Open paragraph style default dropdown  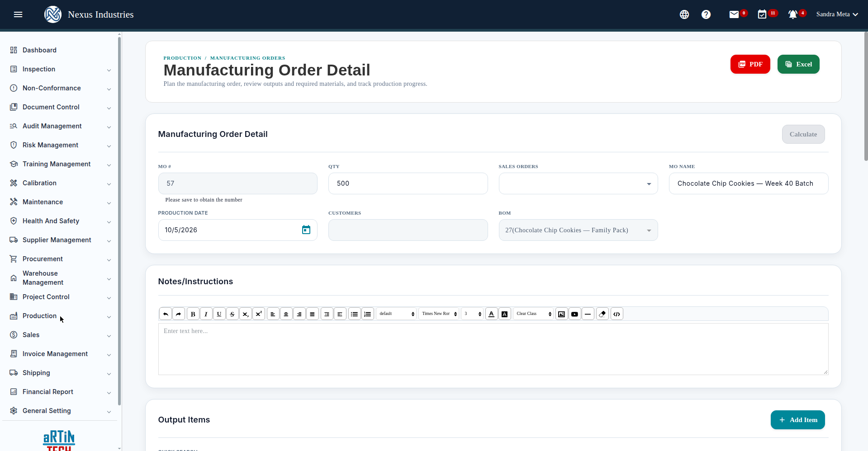tap(396, 314)
